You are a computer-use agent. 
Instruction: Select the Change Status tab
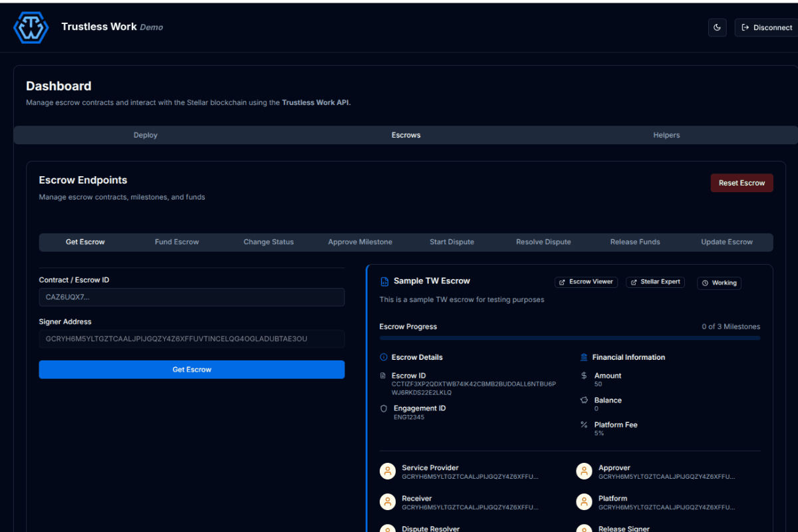(x=269, y=242)
